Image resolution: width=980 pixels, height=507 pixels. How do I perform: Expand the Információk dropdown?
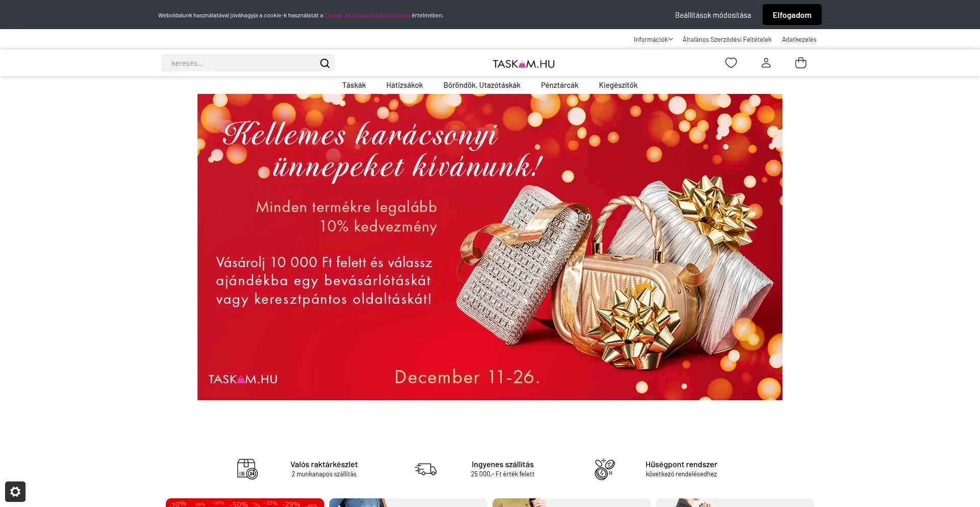(653, 39)
